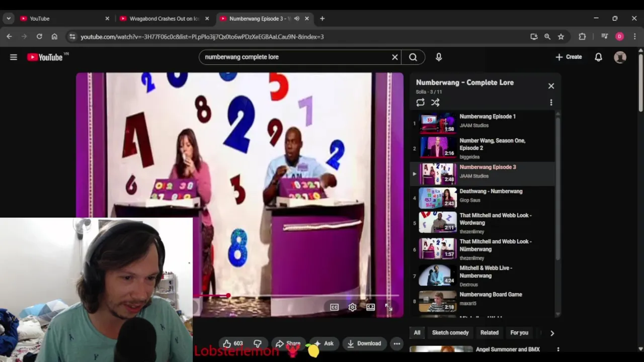This screenshot has height=362, width=644.
Task: Seek on the video progress bar
Action: coord(297,296)
